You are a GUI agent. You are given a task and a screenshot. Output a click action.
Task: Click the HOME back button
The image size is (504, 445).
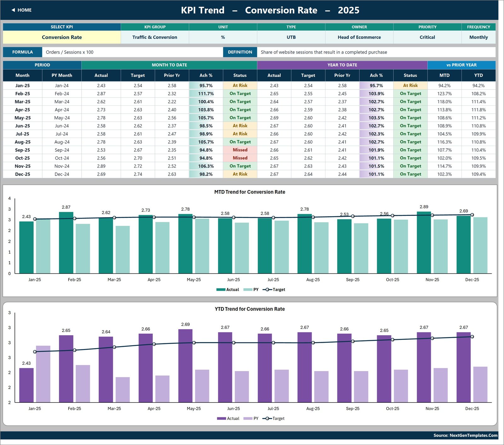(x=21, y=10)
